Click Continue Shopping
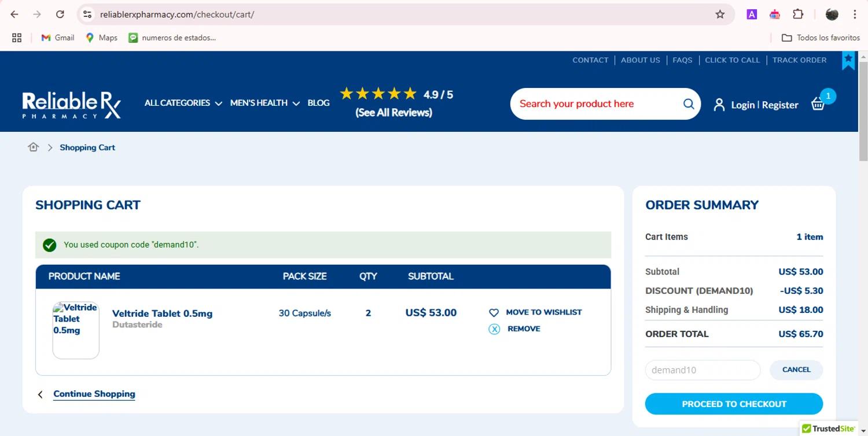The image size is (868, 436). (x=94, y=394)
